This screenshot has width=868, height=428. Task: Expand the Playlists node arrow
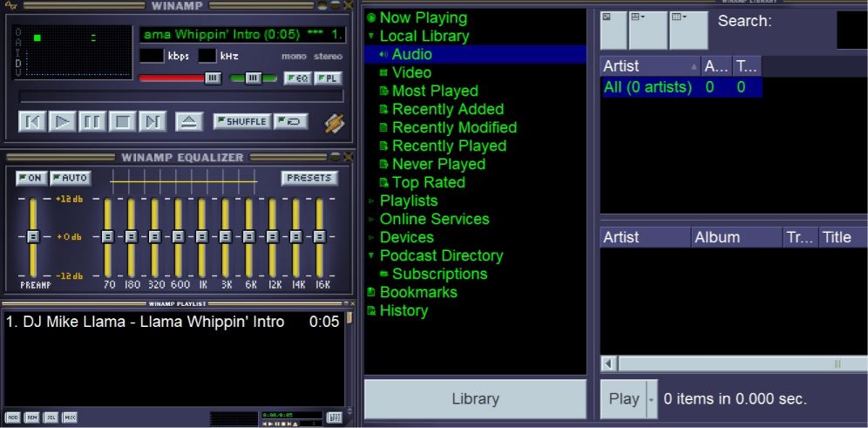coord(371,200)
